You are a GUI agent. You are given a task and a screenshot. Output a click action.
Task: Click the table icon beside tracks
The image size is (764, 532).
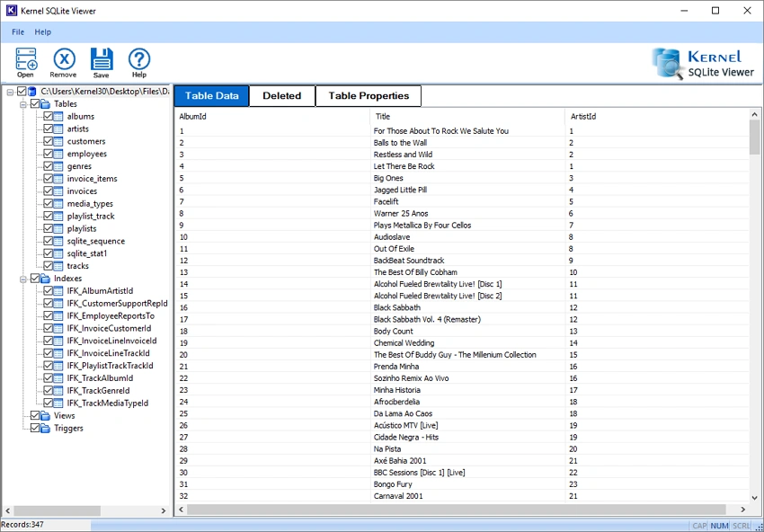click(x=58, y=266)
